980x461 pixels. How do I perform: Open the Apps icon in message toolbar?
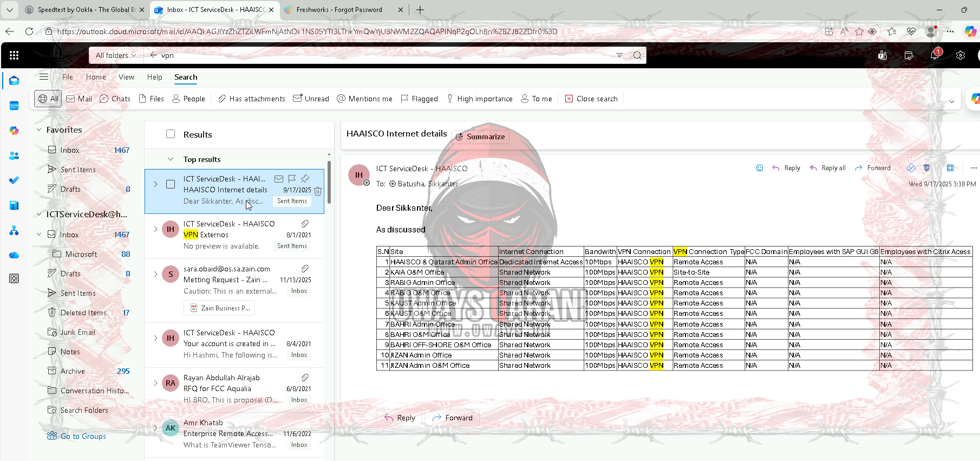[x=950, y=168]
